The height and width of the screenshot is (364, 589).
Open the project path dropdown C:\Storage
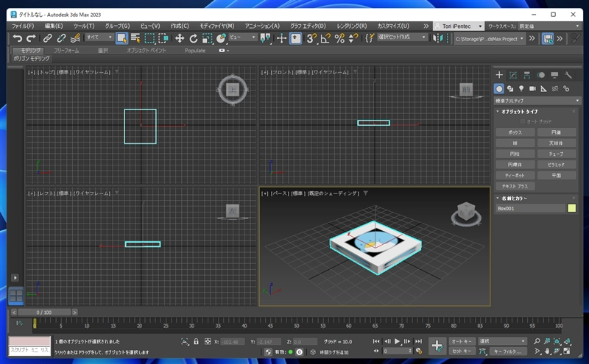[490, 39]
